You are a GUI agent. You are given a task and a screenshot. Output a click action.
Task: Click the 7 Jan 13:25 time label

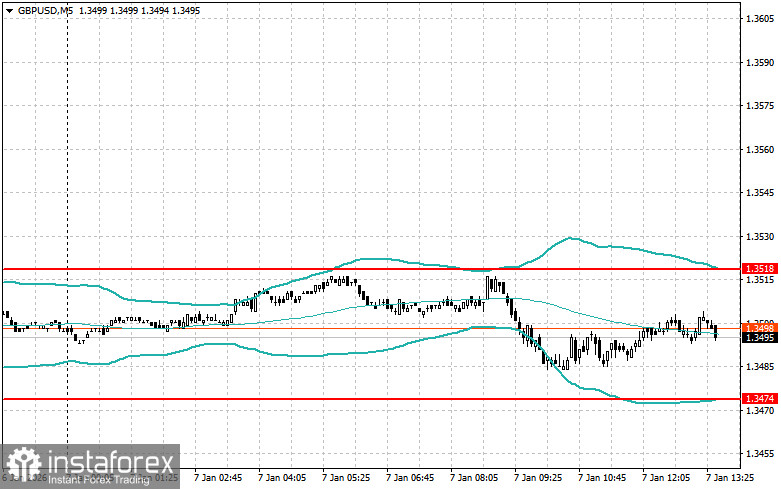click(730, 478)
